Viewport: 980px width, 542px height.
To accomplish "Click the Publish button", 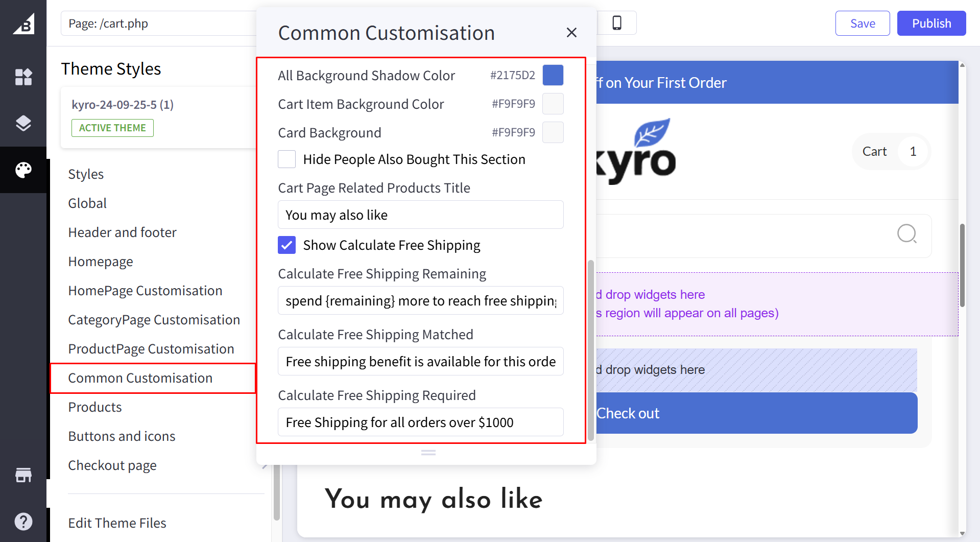I will tap(931, 23).
